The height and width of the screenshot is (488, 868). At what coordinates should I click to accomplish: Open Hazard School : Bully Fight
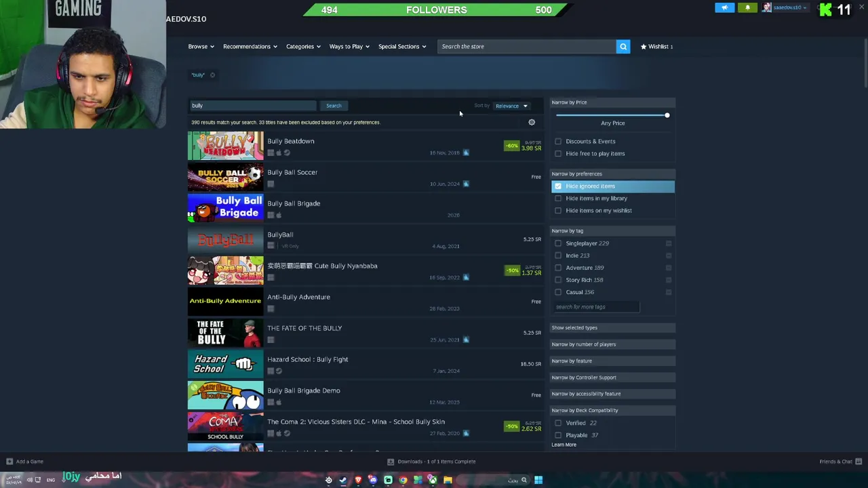pos(366,364)
